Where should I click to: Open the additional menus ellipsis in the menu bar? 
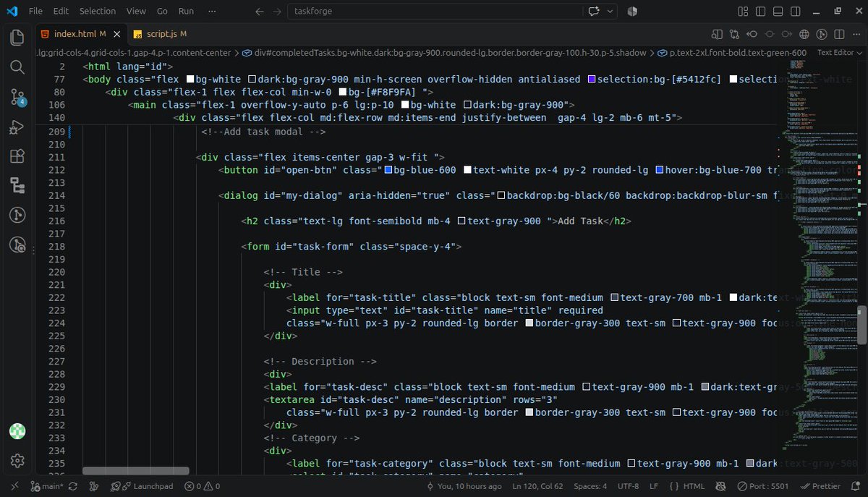[211, 12]
